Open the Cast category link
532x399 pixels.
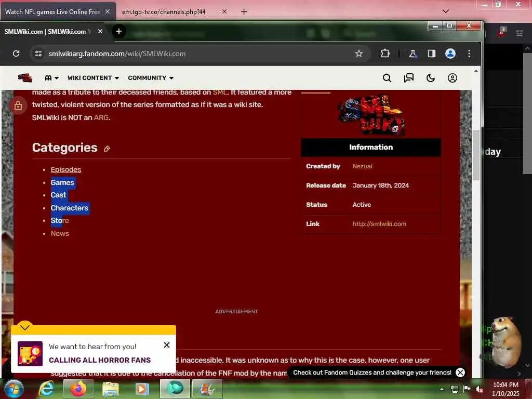click(x=58, y=195)
